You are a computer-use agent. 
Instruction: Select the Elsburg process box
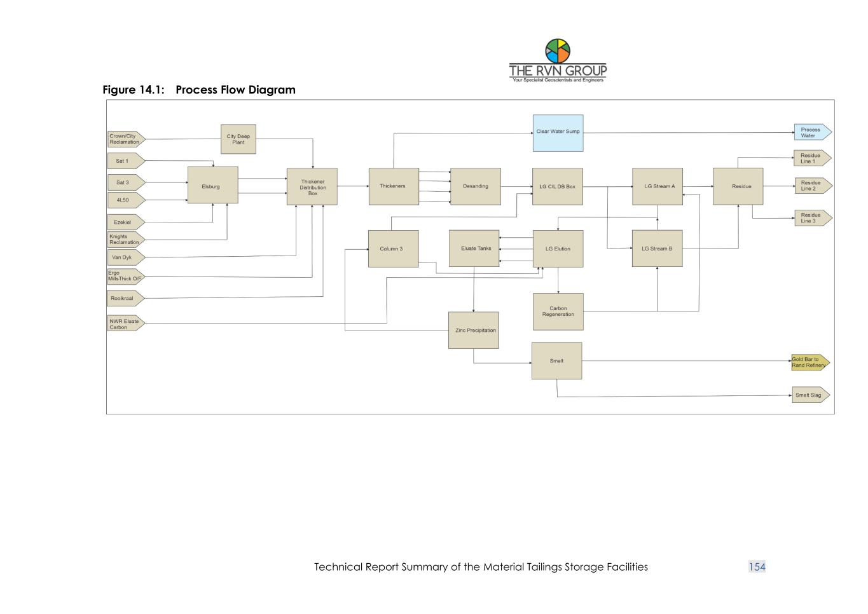[212, 186]
